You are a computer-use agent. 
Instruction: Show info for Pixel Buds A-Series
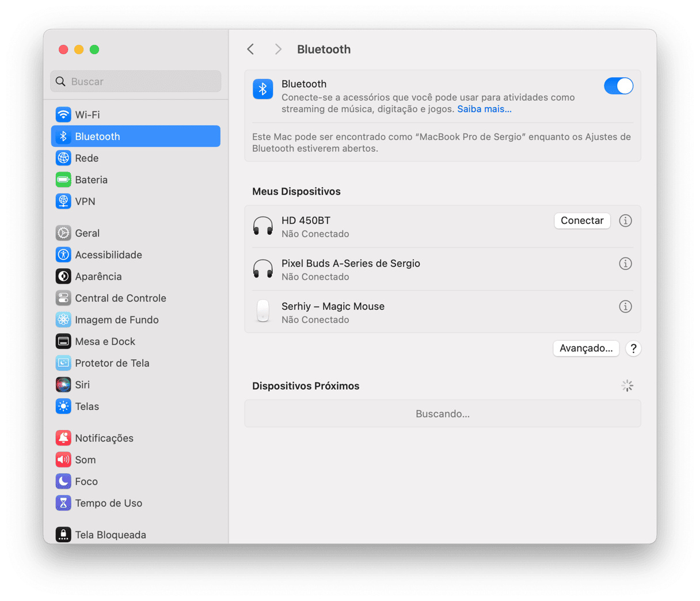point(625,264)
